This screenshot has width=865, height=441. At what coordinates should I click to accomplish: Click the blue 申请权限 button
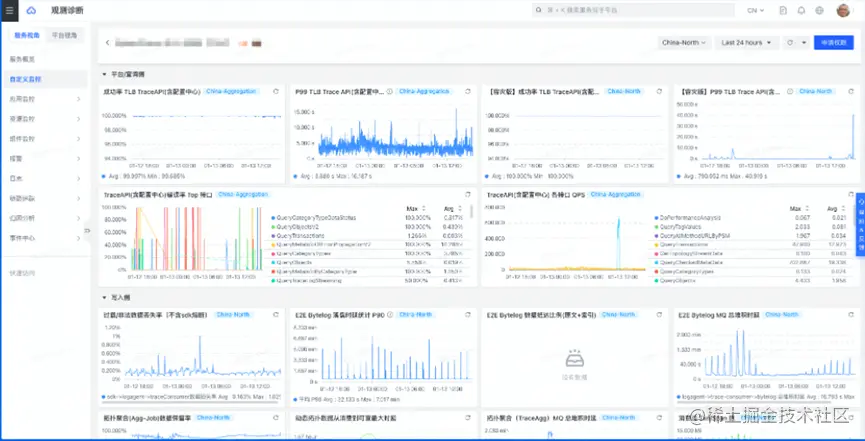(x=834, y=42)
